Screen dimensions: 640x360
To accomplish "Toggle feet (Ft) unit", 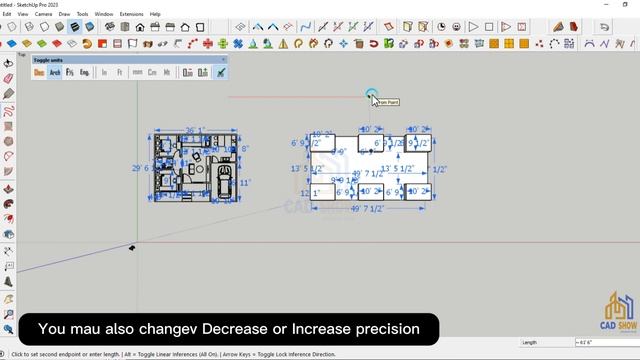I will (x=120, y=73).
